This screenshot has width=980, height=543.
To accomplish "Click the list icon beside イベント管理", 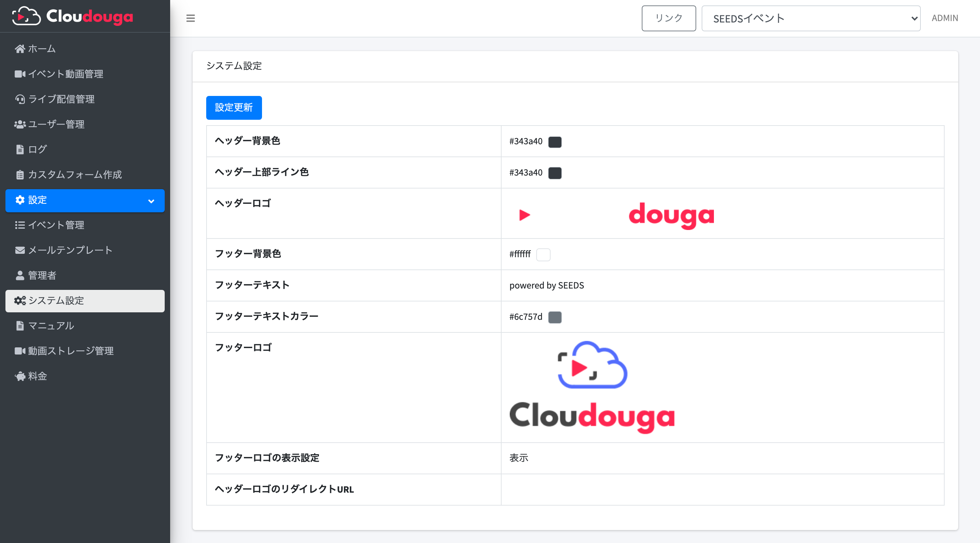I will (x=20, y=225).
